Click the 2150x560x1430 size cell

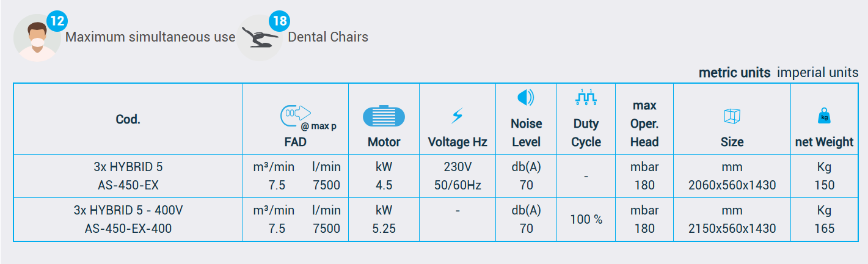732,229
